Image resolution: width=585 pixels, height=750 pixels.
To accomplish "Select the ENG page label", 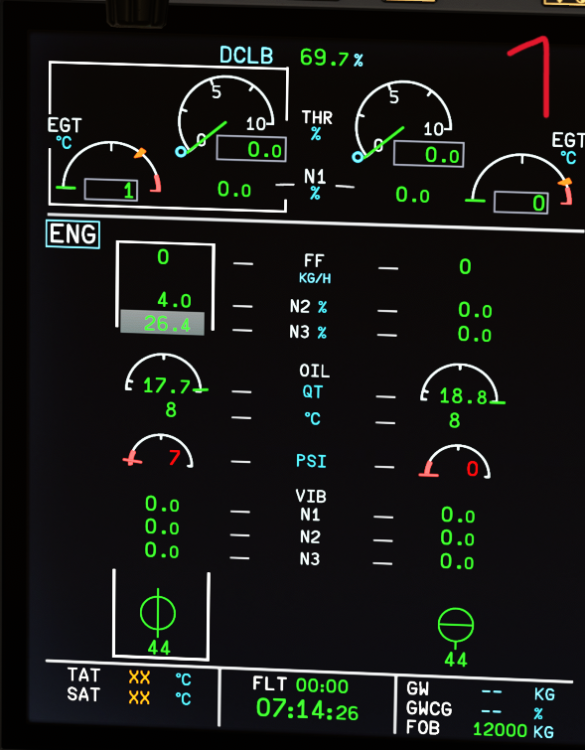I will pyautogui.click(x=73, y=234).
